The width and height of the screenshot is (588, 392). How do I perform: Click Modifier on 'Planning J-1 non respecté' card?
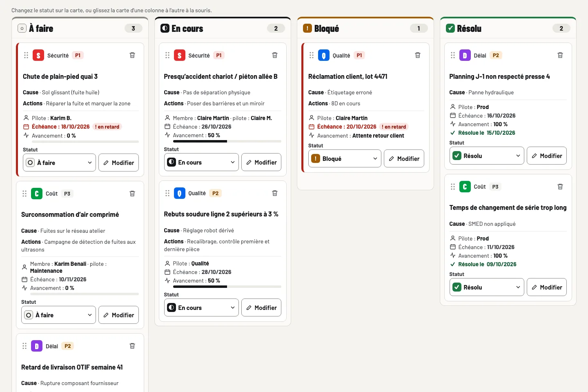click(x=547, y=156)
